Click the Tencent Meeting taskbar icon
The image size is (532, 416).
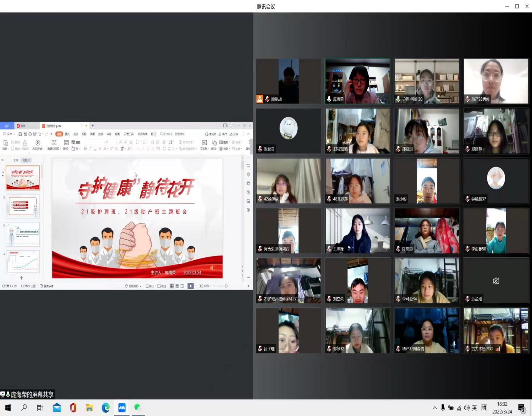tap(122, 408)
